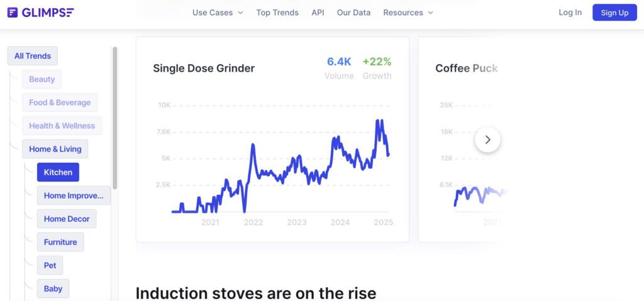
Task: Select the Food & Beverage category
Action: pos(60,102)
